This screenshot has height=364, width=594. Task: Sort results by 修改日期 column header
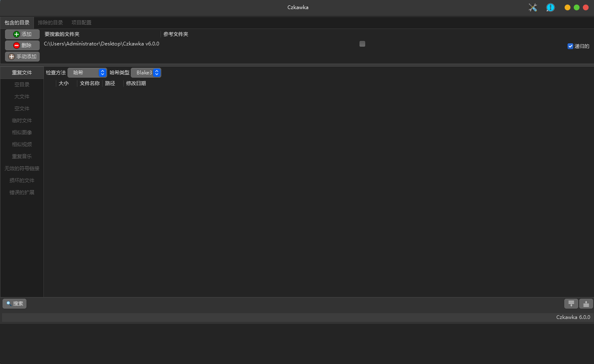(x=136, y=83)
